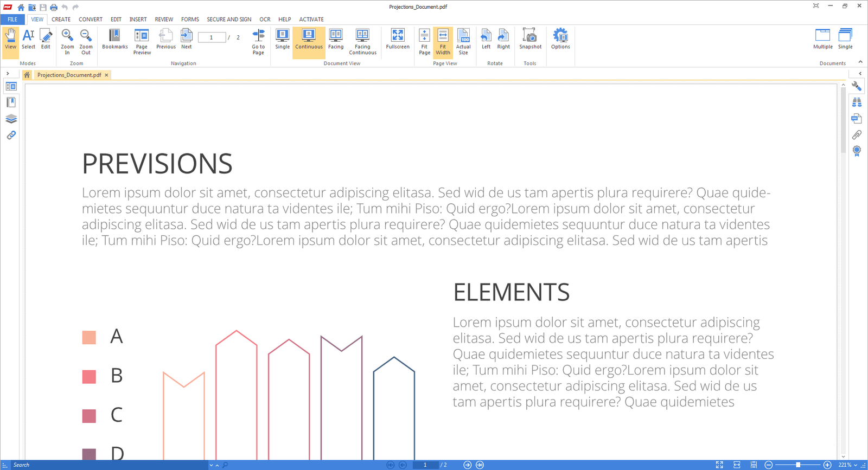Take a Snapshot of the page
Screen dimensions: 868x470
click(530, 40)
